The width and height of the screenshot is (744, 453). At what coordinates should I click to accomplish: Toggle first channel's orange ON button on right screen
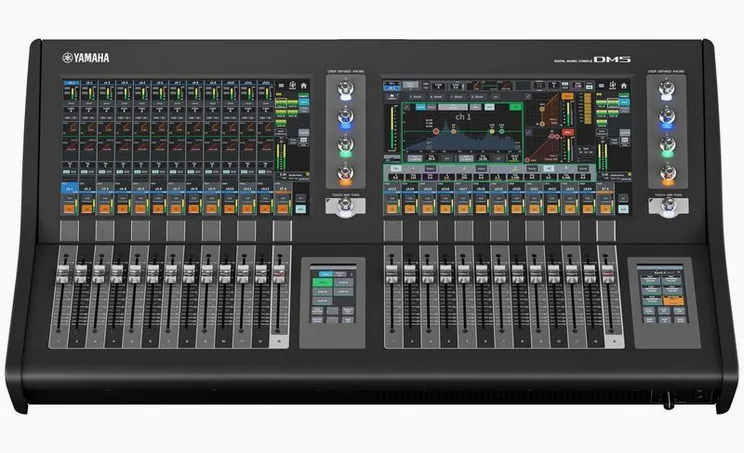(391, 209)
